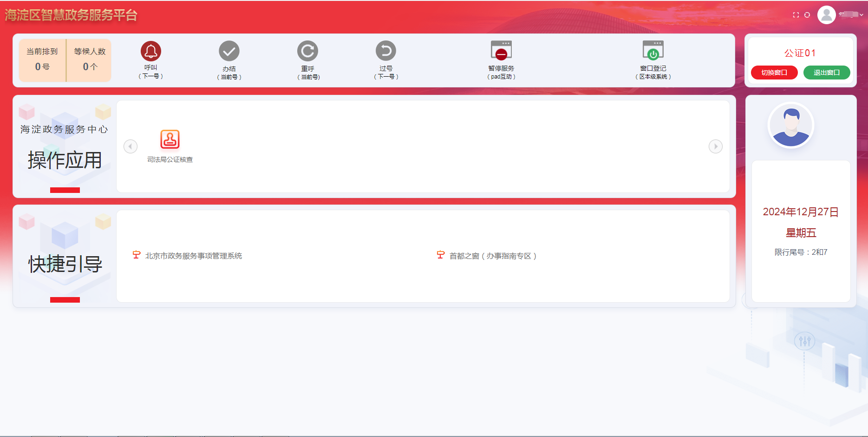Click the 暂停服务 pause service icon

coord(501,51)
